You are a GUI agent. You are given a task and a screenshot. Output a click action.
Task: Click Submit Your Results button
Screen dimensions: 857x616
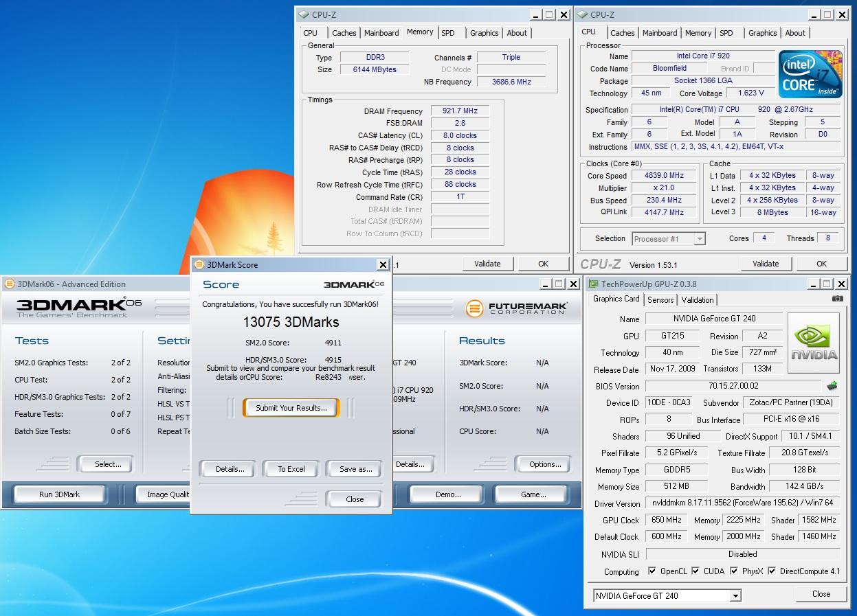click(291, 408)
